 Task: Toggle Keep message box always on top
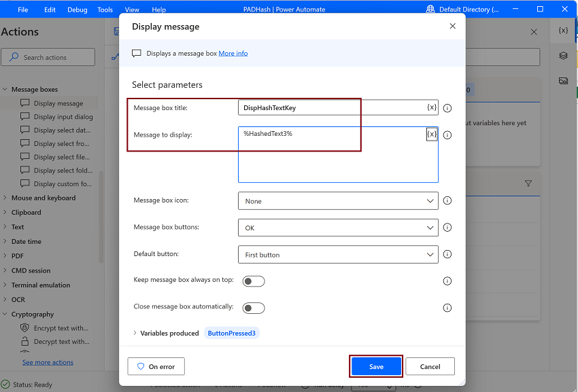(x=254, y=281)
